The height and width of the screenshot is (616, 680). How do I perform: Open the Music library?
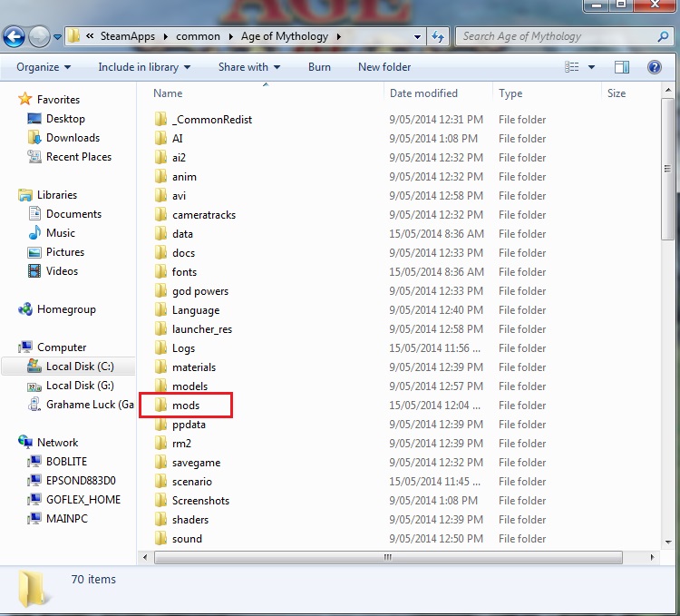(x=60, y=233)
